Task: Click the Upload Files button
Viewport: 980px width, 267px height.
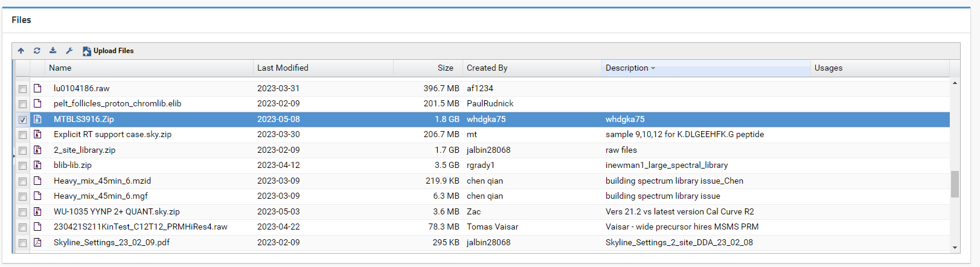Action: click(108, 51)
